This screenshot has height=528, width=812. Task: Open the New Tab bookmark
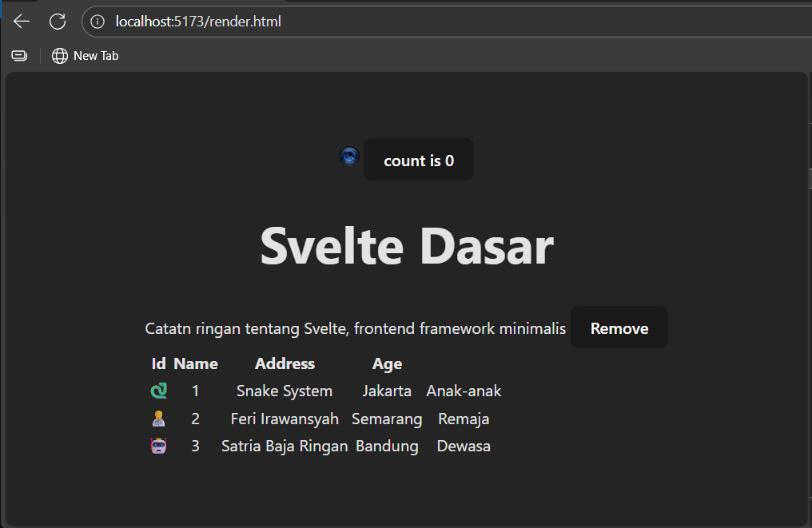coord(86,55)
